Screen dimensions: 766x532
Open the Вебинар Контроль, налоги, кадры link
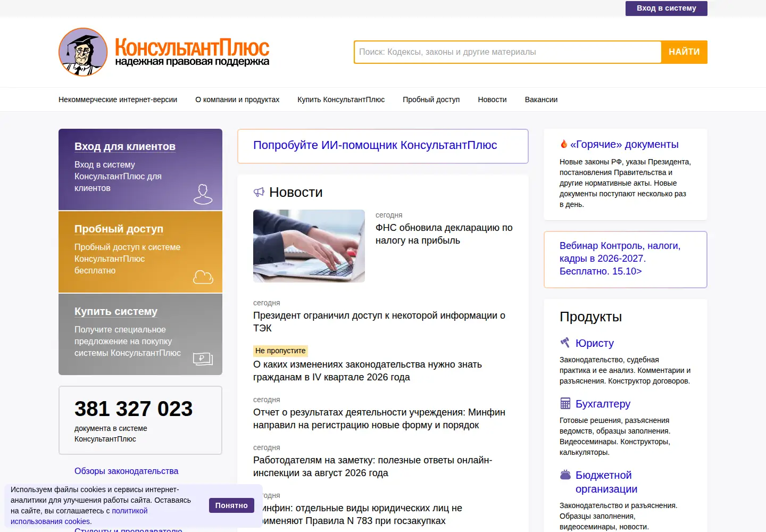coord(620,259)
